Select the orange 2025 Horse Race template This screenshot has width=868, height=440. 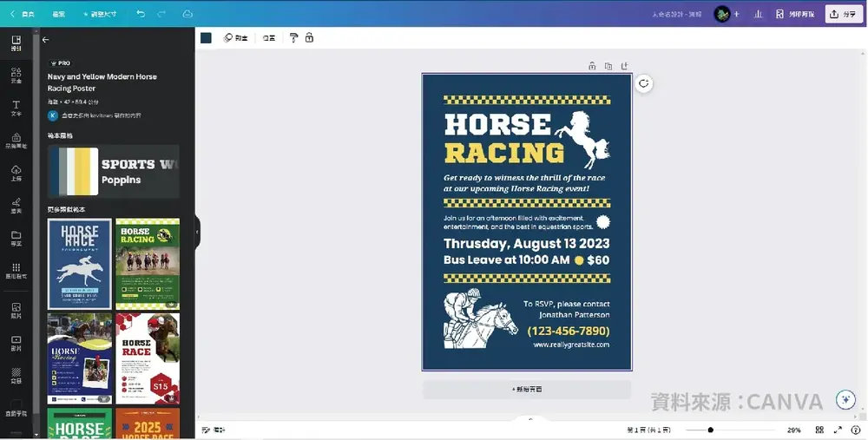[148, 424]
